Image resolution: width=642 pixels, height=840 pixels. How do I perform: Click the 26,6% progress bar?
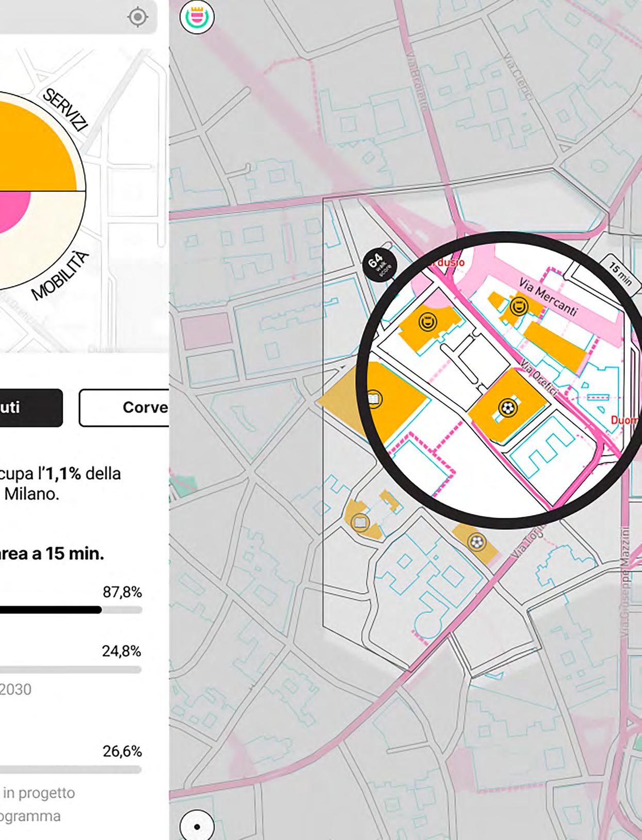(71, 769)
